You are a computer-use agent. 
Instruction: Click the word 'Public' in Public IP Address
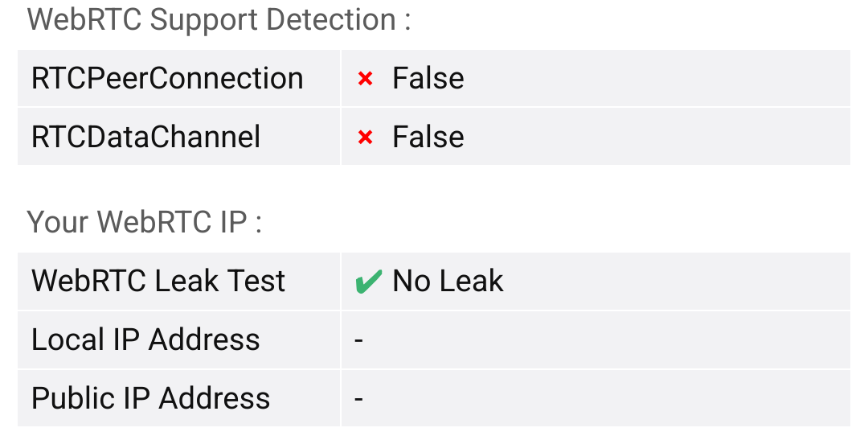68,399
